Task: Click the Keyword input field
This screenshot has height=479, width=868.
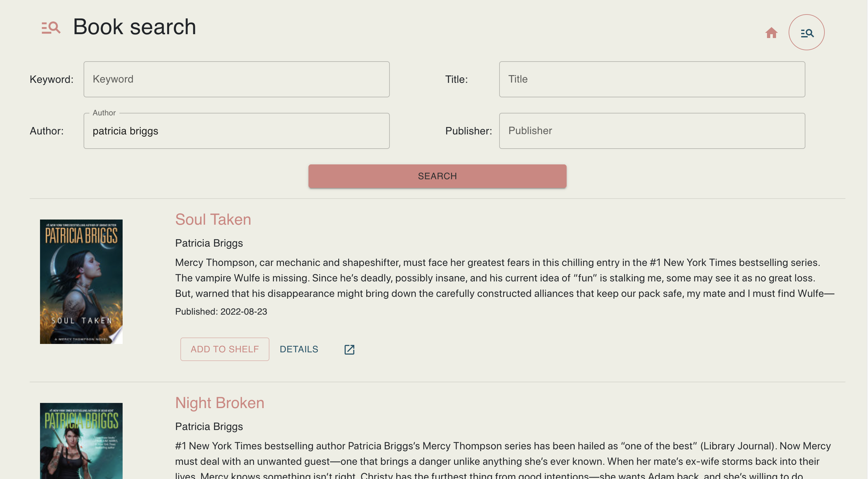Action: 237,79
